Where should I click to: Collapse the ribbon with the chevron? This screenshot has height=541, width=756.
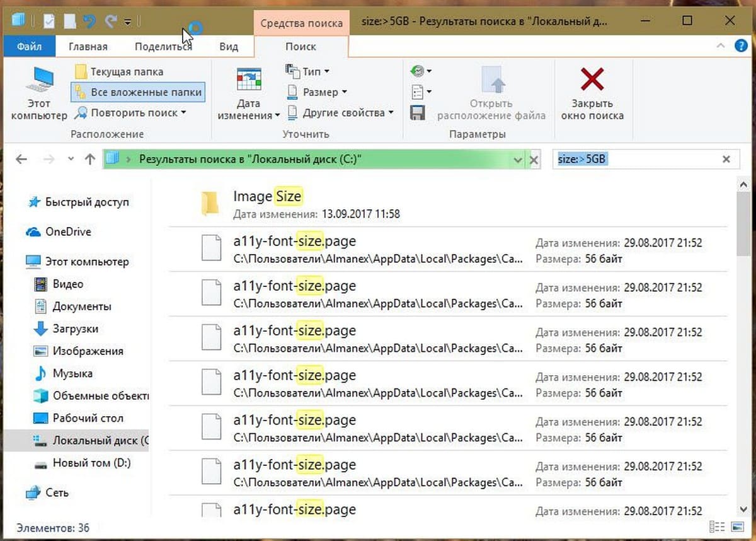pos(721,46)
